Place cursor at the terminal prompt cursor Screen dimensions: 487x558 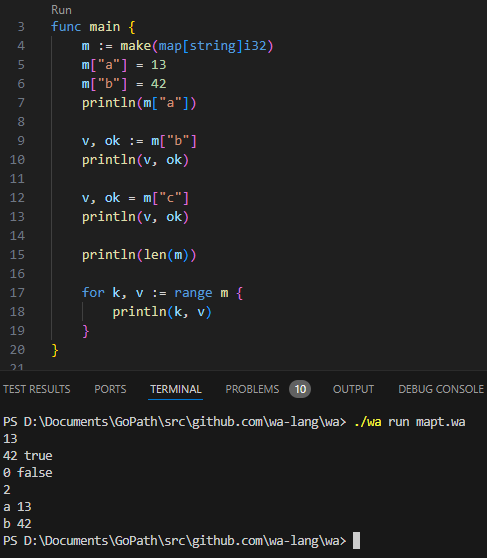point(356,541)
